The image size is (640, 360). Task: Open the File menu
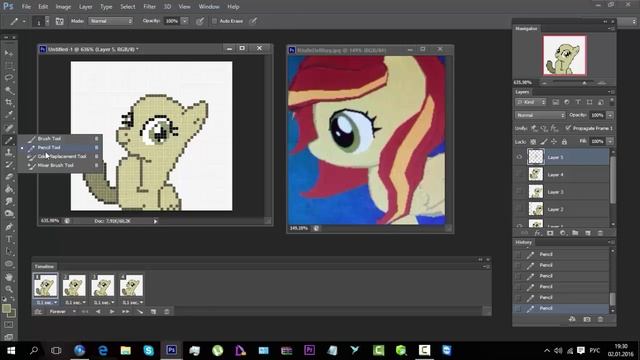tap(26, 7)
